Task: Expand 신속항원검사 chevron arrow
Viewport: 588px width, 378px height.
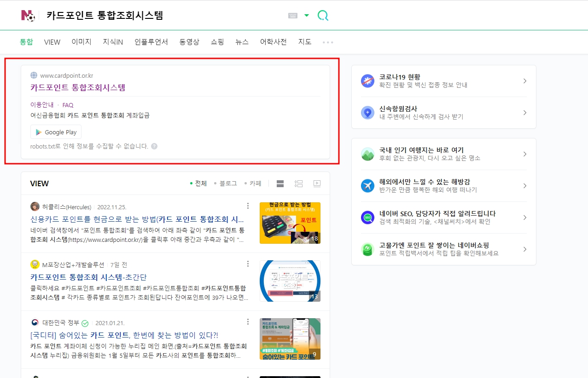Action: pos(524,113)
